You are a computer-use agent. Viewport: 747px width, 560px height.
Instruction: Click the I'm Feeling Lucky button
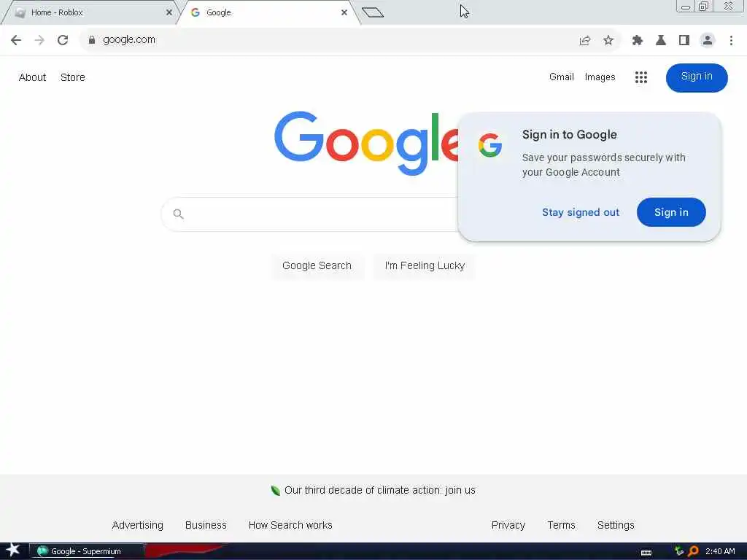[x=425, y=265]
